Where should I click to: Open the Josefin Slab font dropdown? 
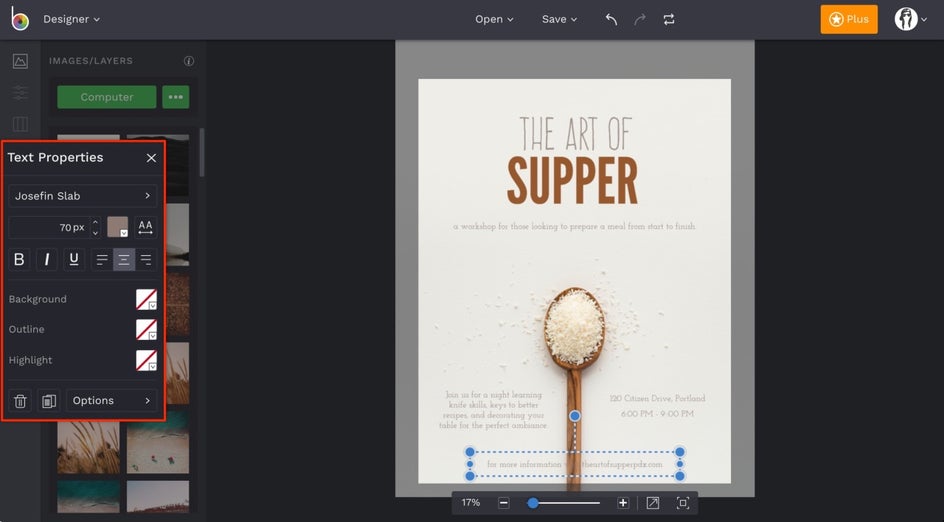click(x=83, y=196)
